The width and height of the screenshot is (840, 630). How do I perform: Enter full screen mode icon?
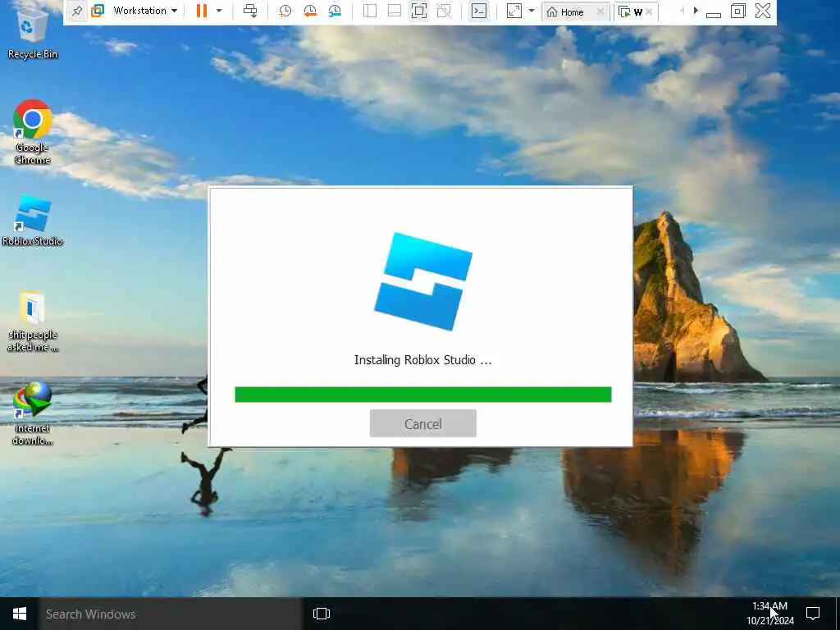click(419, 11)
